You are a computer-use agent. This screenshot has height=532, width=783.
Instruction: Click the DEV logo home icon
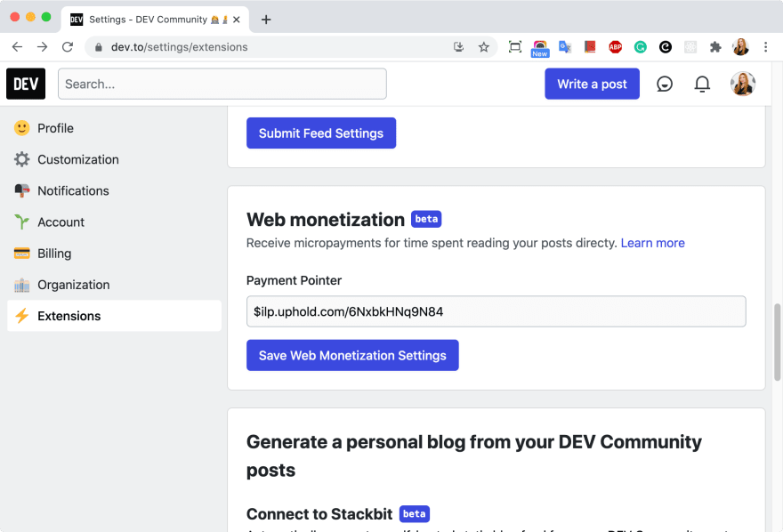pyautogui.click(x=26, y=84)
